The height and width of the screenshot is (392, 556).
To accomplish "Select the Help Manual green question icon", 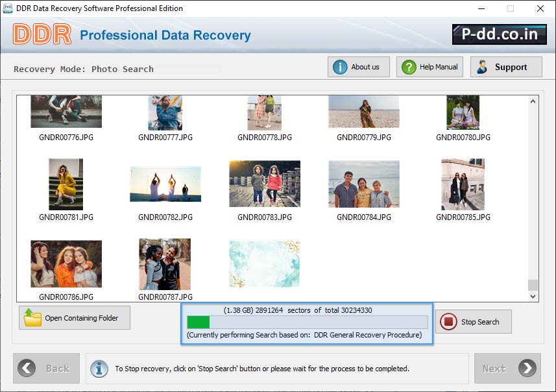I will (408, 66).
